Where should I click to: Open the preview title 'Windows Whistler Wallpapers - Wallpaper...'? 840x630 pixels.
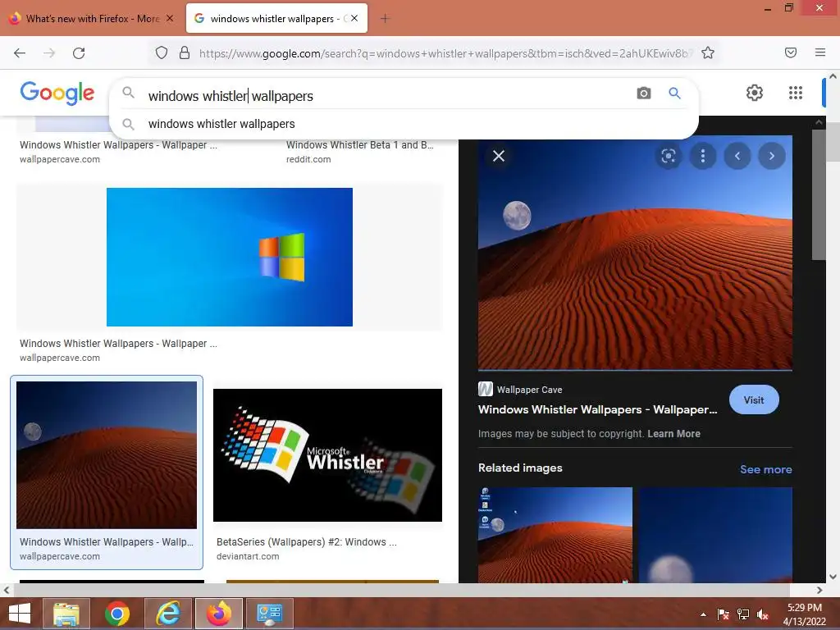597,410
